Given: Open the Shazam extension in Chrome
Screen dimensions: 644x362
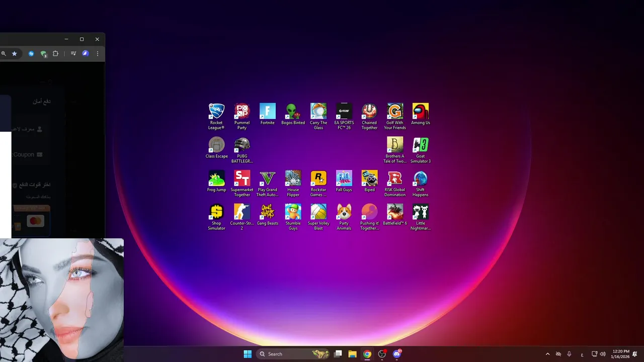Looking at the screenshot, I should tap(31, 53).
